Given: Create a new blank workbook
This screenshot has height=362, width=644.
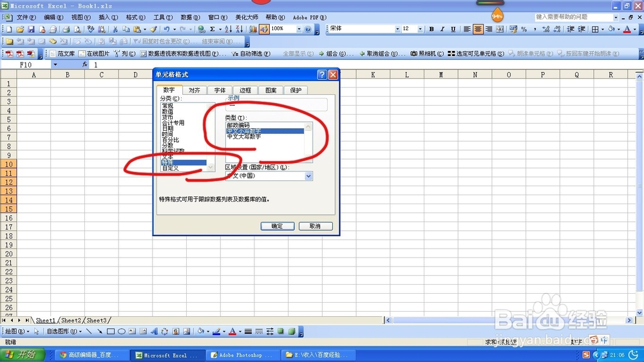Looking at the screenshot, I should [x=9, y=29].
